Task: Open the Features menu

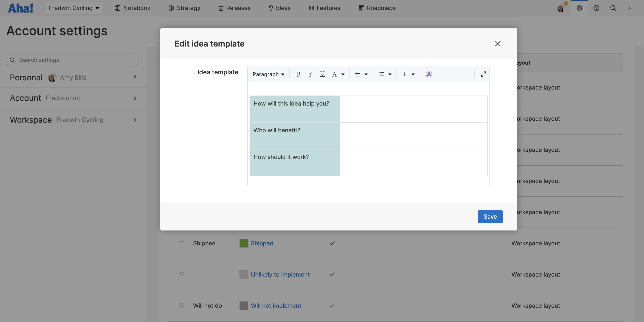Action: pyautogui.click(x=324, y=8)
